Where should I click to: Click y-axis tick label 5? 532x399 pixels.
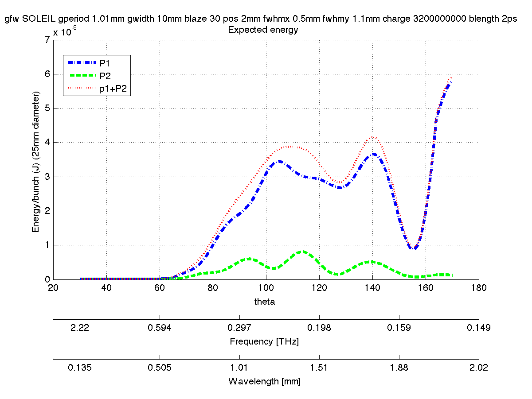coord(47,108)
